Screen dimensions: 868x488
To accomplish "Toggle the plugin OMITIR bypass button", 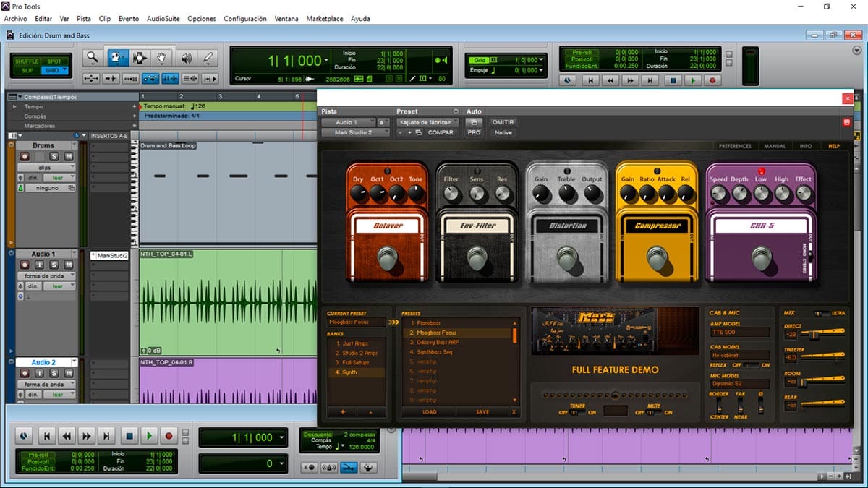I will [x=503, y=123].
